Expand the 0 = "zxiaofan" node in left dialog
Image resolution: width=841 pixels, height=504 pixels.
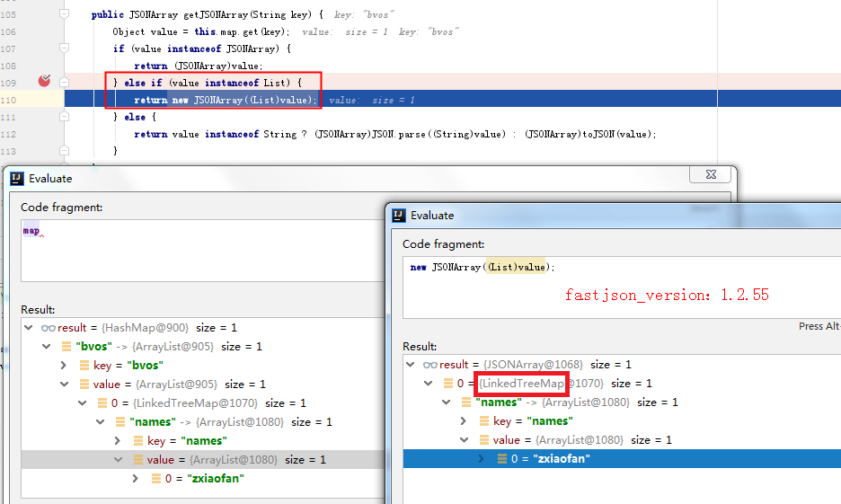coord(136,478)
